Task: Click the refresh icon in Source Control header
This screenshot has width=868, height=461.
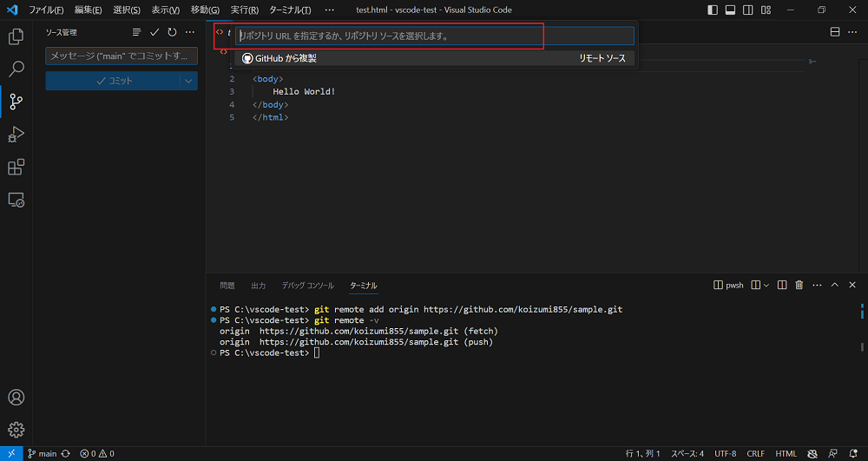Action: tap(172, 32)
